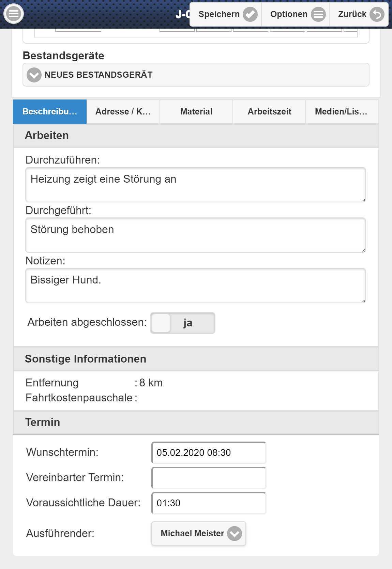
Task: Toggle the Arbeiten abgeschlossen switch
Action: click(x=183, y=323)
